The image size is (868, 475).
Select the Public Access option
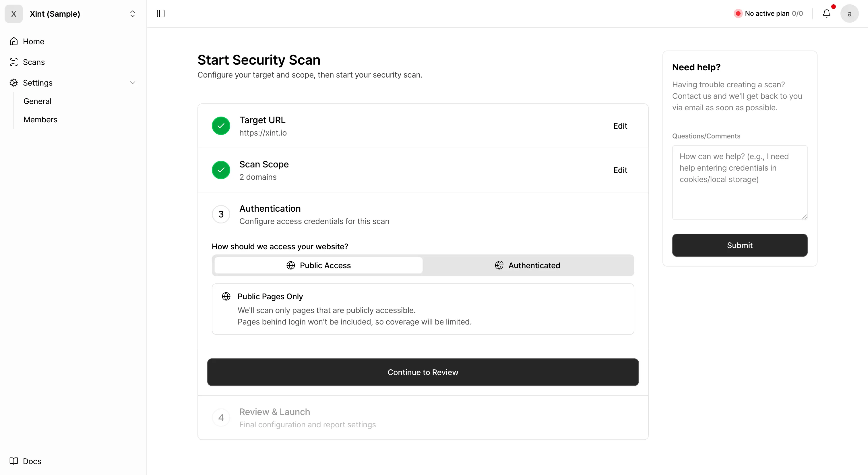(x=318, y=265)
